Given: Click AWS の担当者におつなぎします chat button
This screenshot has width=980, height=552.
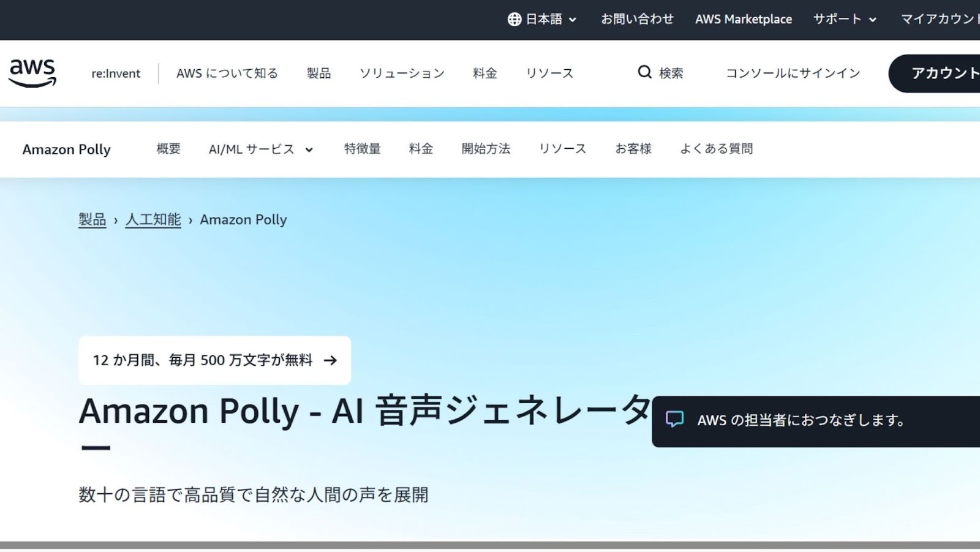Looking at the screenshot, I should [816, 421].
